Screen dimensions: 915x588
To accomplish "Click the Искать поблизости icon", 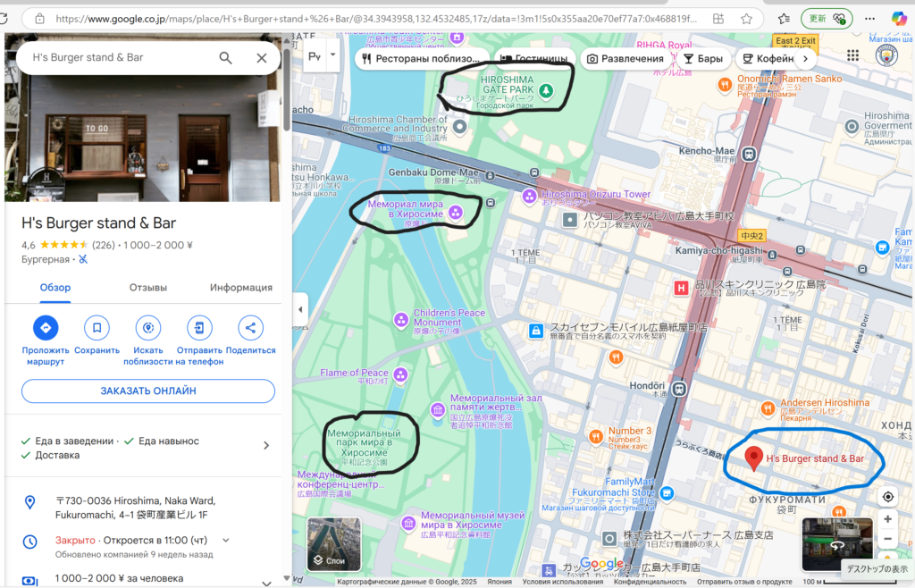I will (x=148, y=328).
